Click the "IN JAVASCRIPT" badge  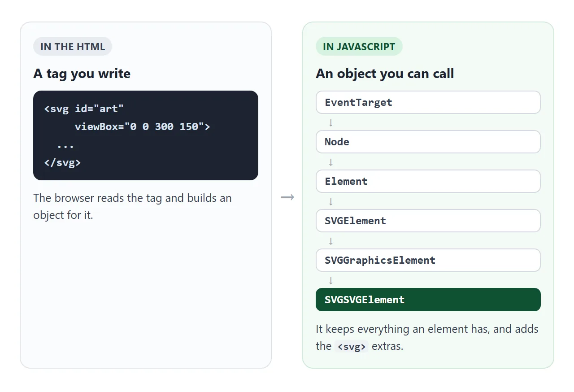pos(359,47)
